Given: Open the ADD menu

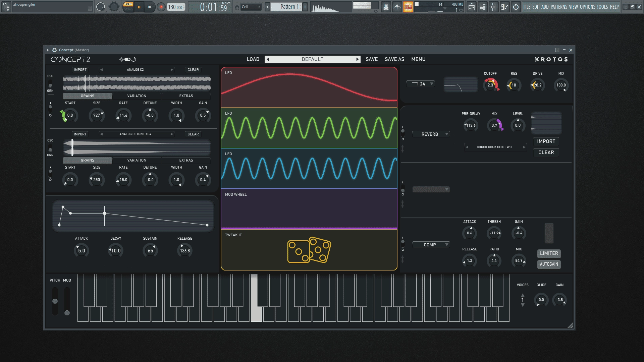Looking at the screenshot, I should pyautogui.click(x=545, y=7).
